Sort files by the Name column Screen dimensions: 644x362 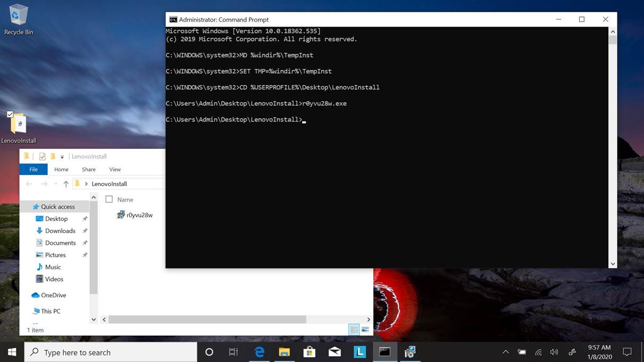coord(125,200)
